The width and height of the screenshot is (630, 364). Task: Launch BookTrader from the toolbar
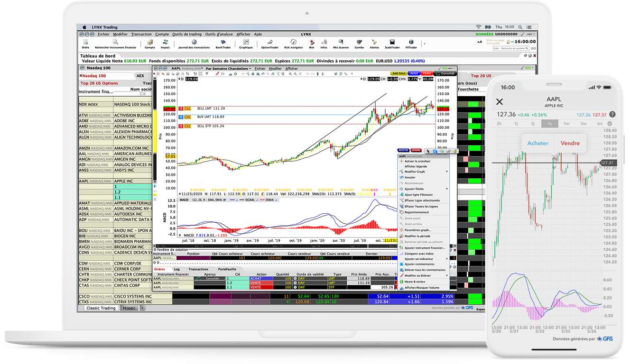pyautogui.click(x=223, y=44)
